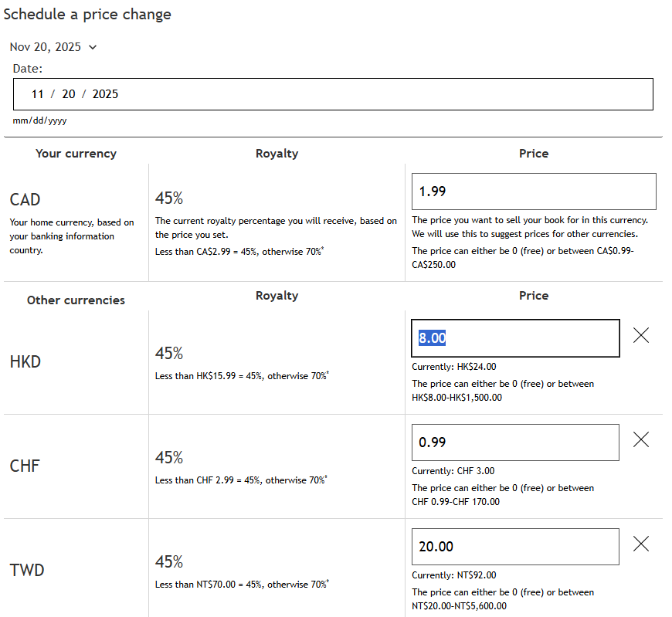Viewport: 672px width, 617px height.
Task: Click the CHF price field showing 0.99
Action: coord(515,442)
